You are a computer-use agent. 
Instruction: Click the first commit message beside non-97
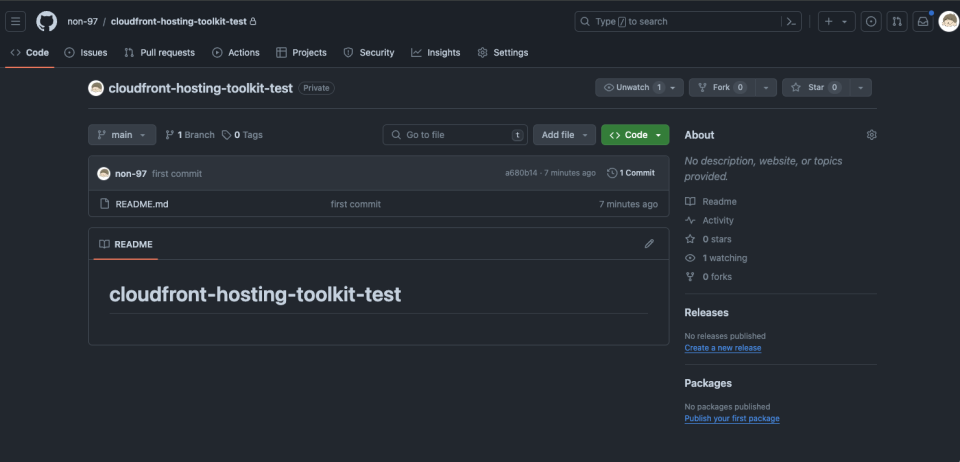point(177,174)
